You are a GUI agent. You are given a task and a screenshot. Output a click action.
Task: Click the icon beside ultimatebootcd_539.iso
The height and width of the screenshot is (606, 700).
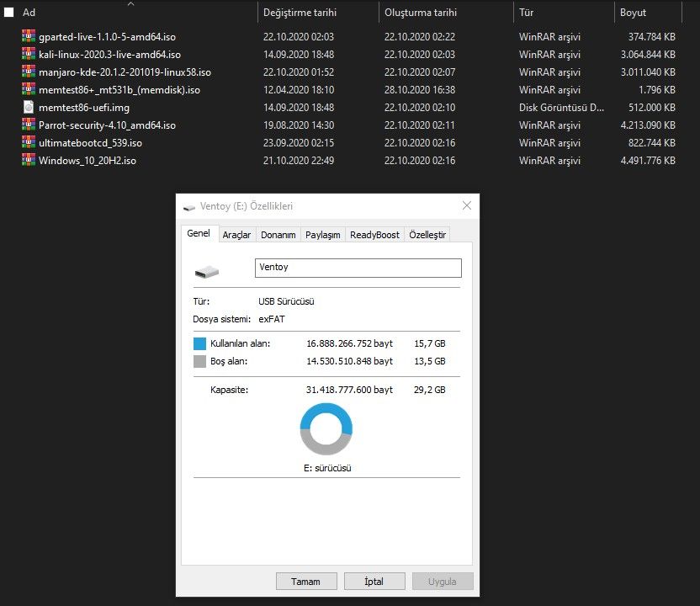(29, 142)
